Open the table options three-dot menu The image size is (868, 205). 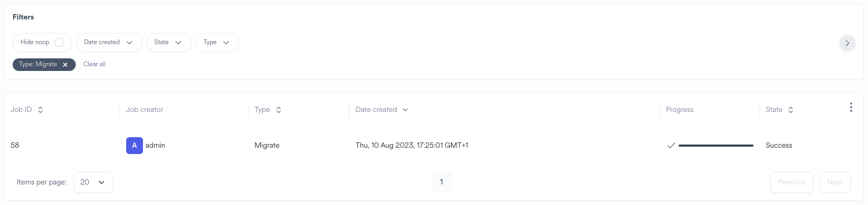851,107
